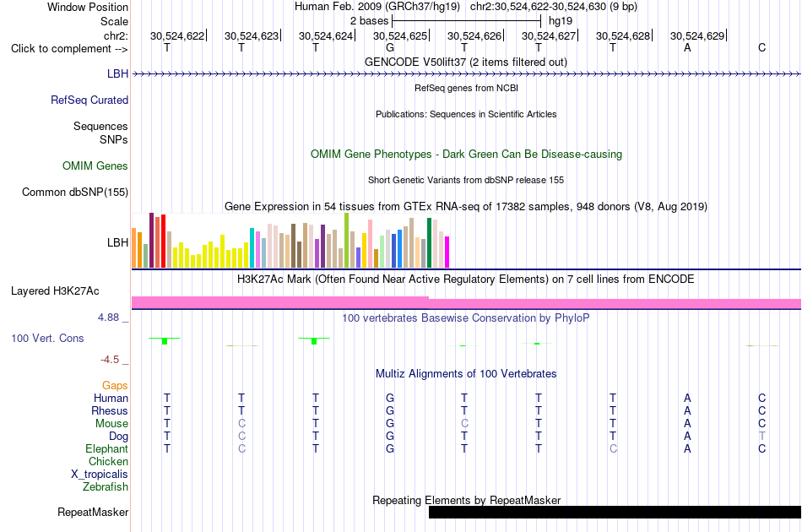
Task: Open the RepeatMasker track label
Action: (93, 512)
